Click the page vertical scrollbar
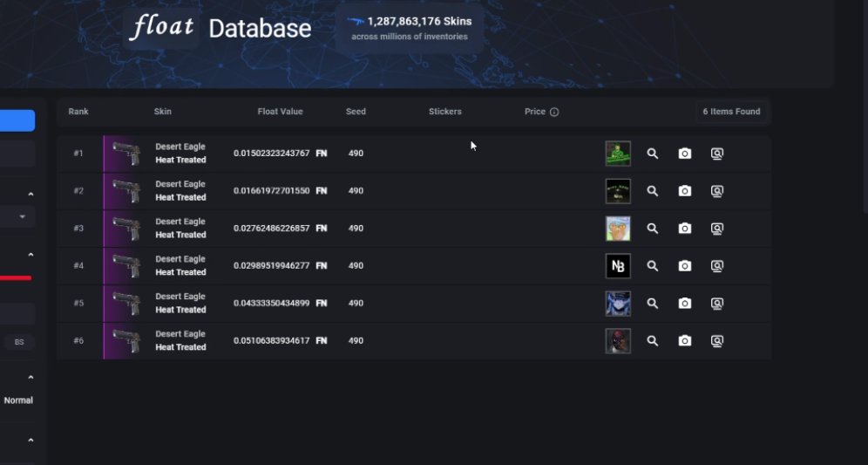The image size is (868, 465). pyautogui.click(x=865, y=106)
